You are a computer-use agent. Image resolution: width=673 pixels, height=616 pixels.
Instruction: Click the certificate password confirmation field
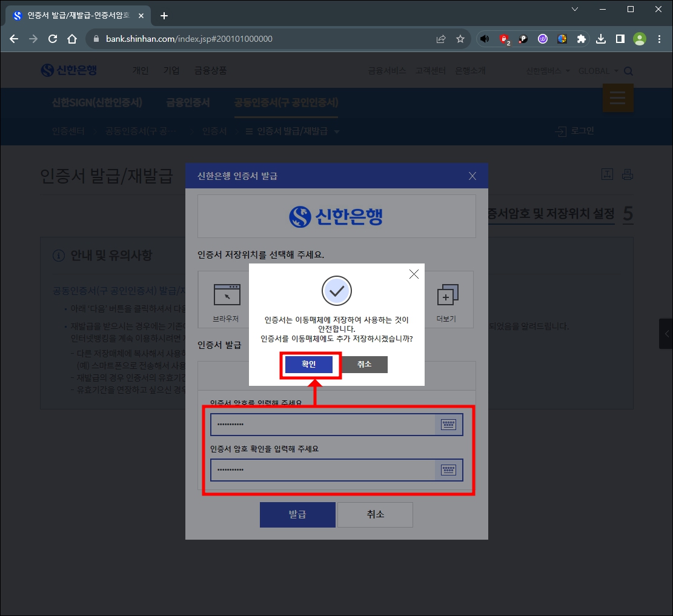click(x=323, y=470)
